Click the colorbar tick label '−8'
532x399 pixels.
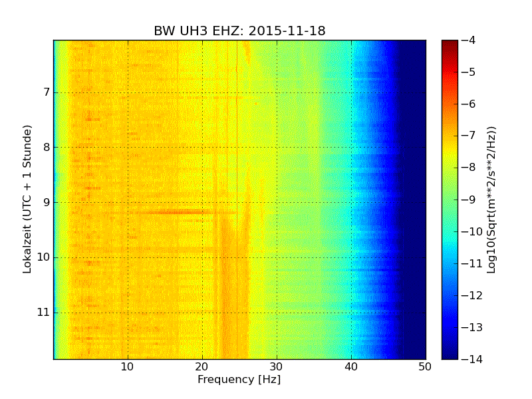pos(469,168)
